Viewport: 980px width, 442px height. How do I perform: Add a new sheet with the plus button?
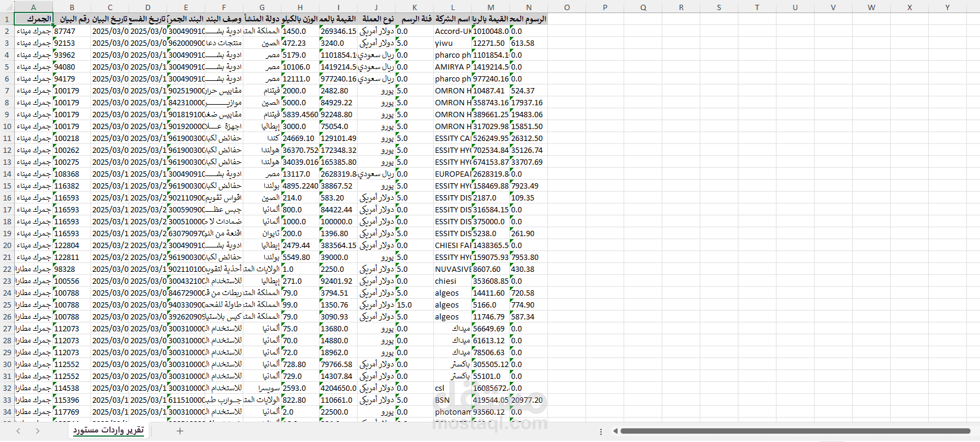[180, 431]
